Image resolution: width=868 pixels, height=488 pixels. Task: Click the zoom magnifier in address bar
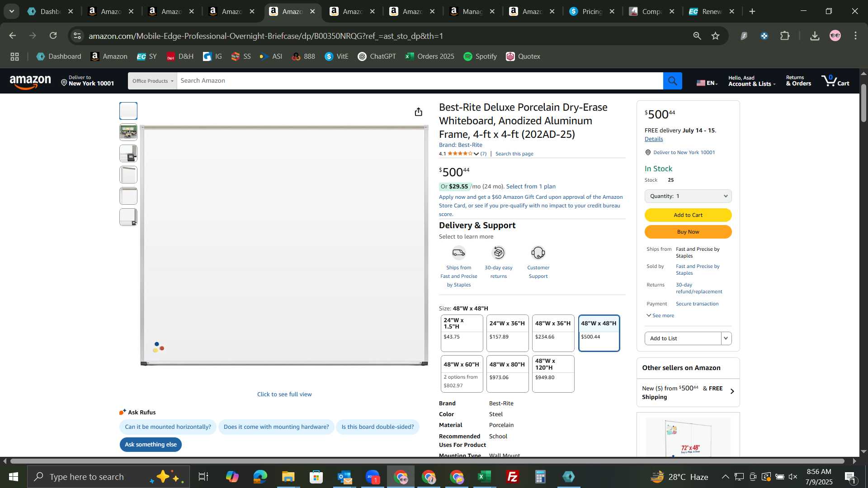pos(697,36)
